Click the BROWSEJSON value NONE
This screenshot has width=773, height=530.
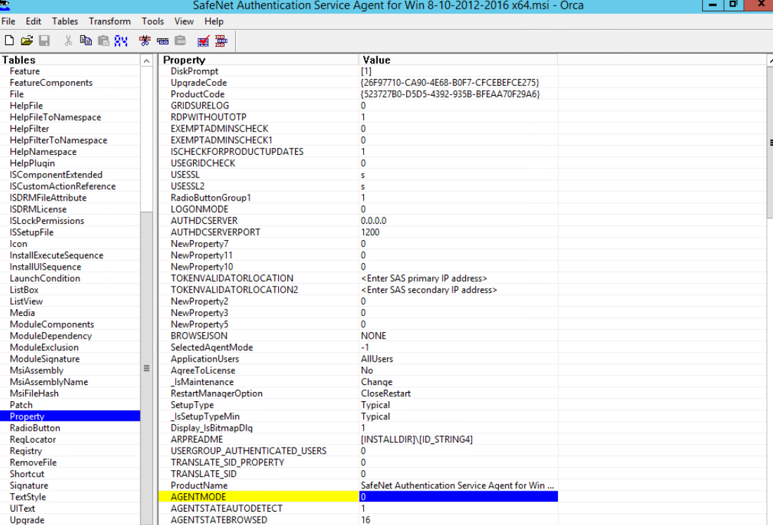coord(373,336)
